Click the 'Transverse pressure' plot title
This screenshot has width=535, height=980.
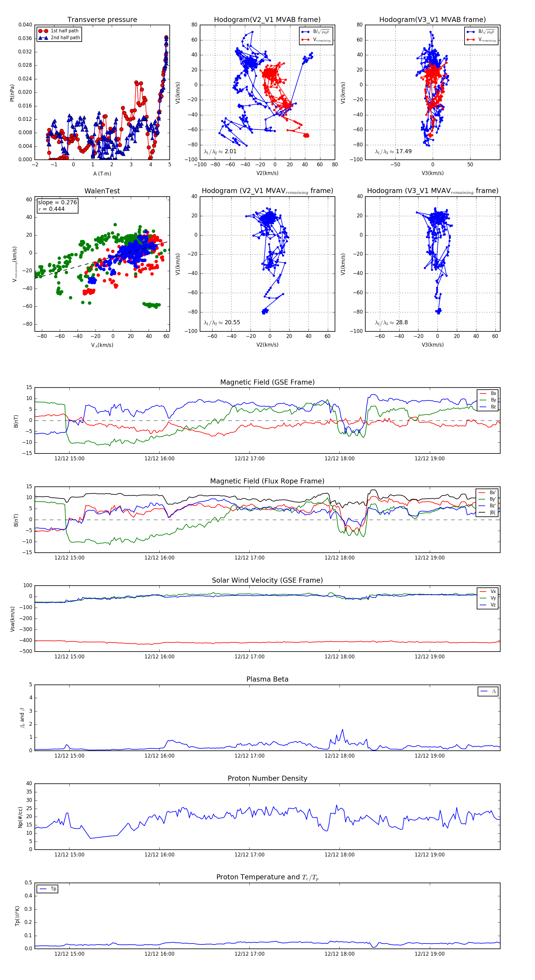[102, 20]
